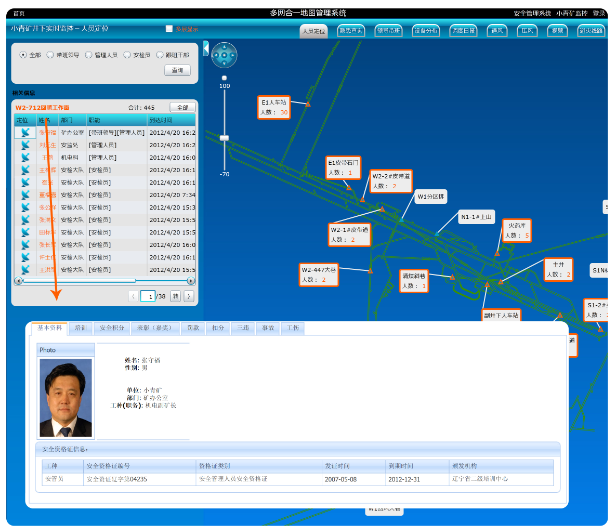615x532 pixels.
Task: Select the 管理人员 radio button
Action: click(x=88, y=55)
